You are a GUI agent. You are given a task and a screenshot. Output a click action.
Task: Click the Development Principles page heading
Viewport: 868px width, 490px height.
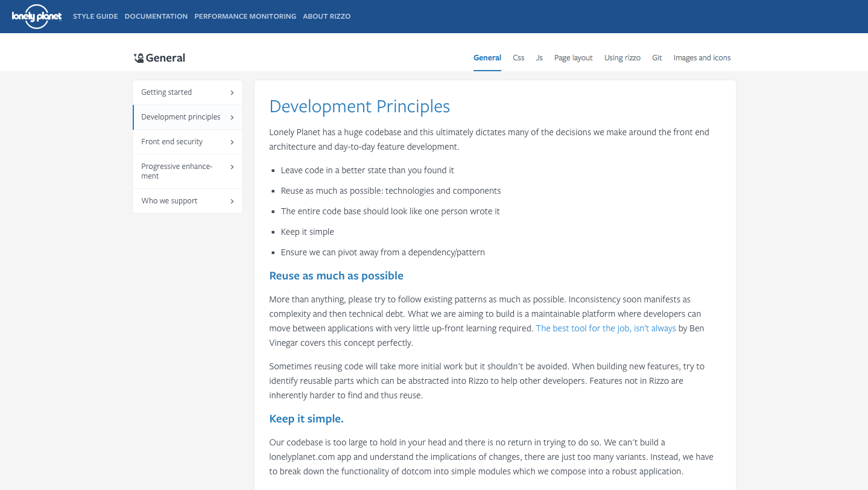pos(360,107)
